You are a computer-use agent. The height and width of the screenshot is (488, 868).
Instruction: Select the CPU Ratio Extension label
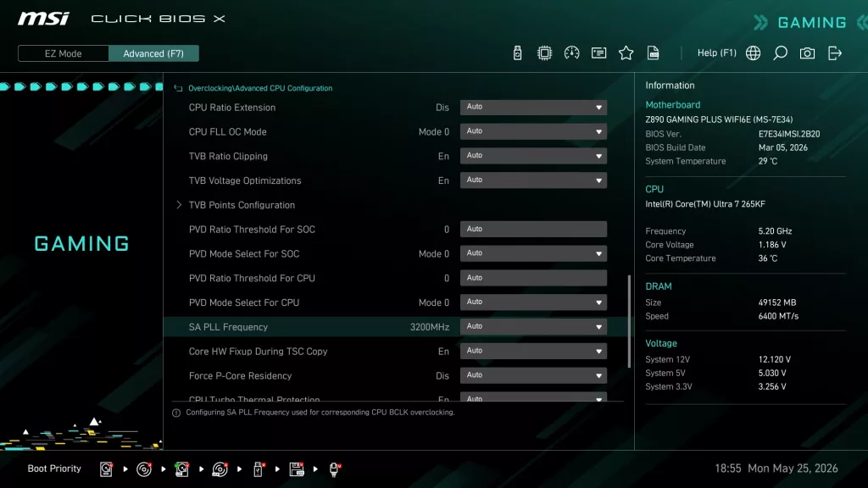232,108
